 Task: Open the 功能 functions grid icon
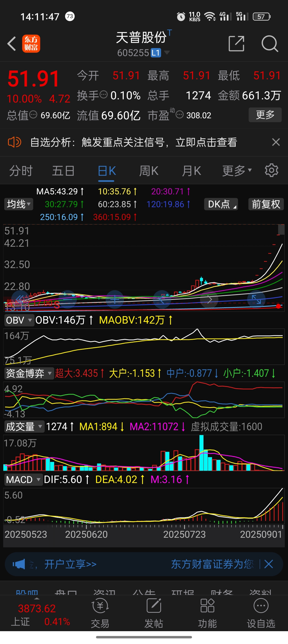(207, 613)
